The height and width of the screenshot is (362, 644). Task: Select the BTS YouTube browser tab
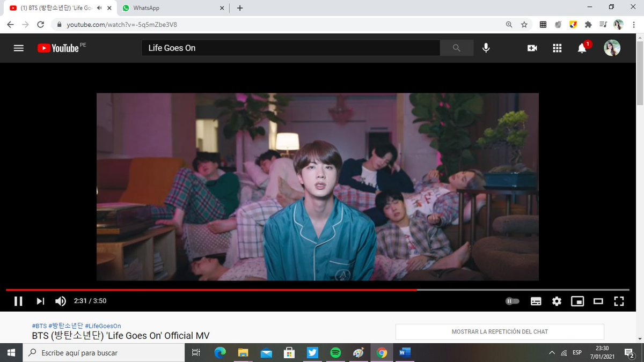56,8
